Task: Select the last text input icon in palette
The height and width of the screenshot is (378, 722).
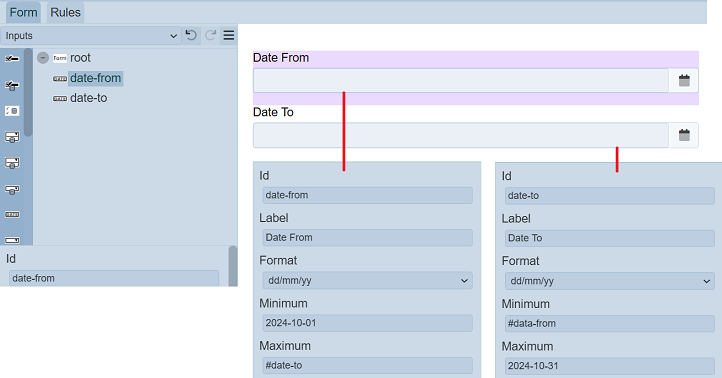Action: click(12, 240)
